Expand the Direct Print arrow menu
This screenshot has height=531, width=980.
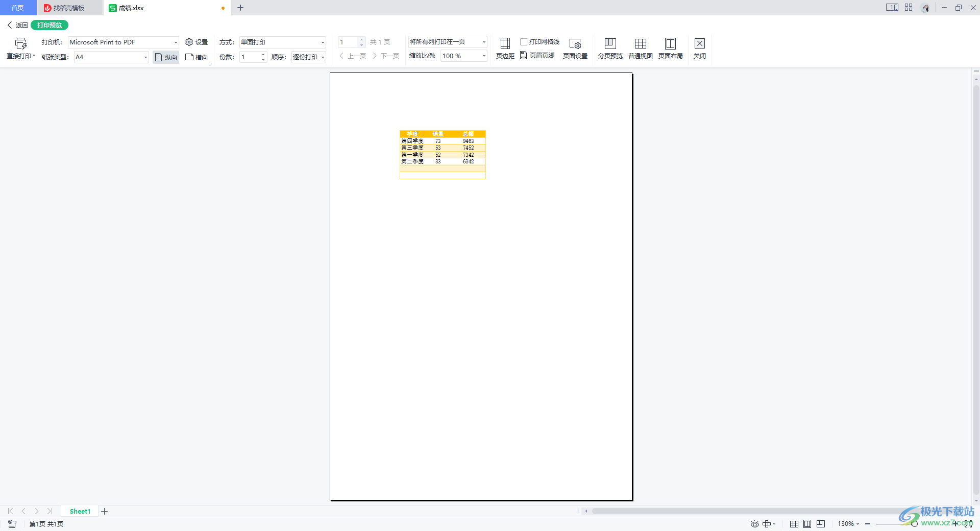click(34, 56)
